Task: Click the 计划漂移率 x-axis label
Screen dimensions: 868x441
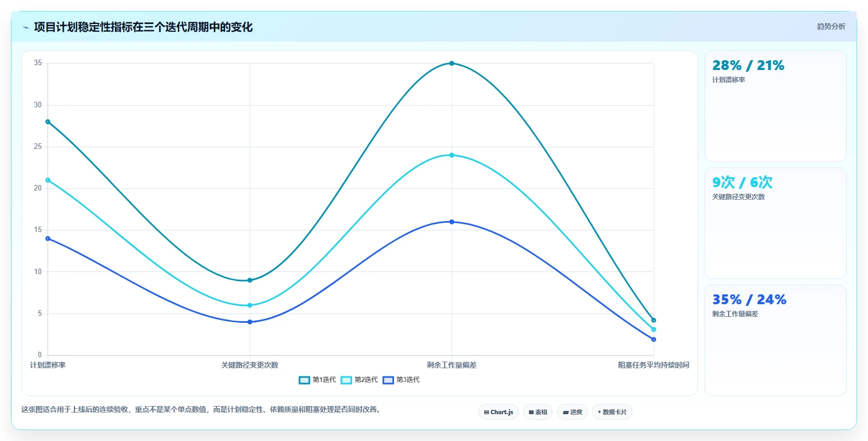Action: [x=48, y=365]
